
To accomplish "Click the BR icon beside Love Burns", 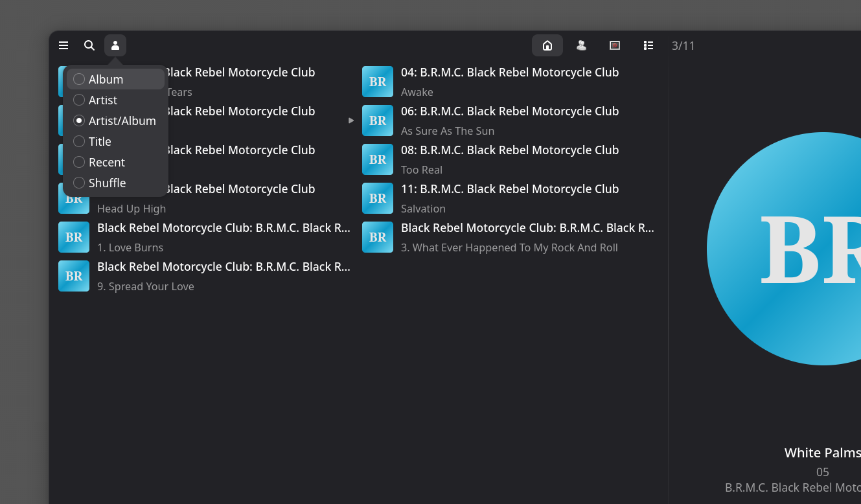I will point(74,237).
